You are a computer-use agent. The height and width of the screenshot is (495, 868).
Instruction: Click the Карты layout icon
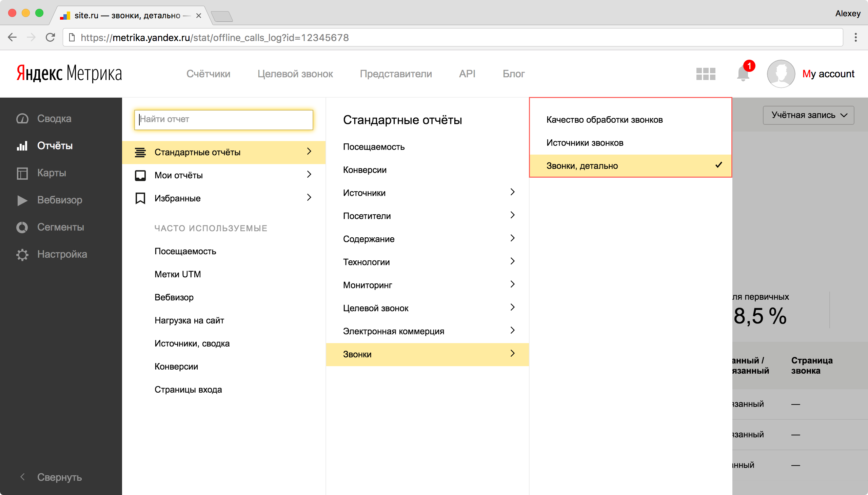[22, 173]
